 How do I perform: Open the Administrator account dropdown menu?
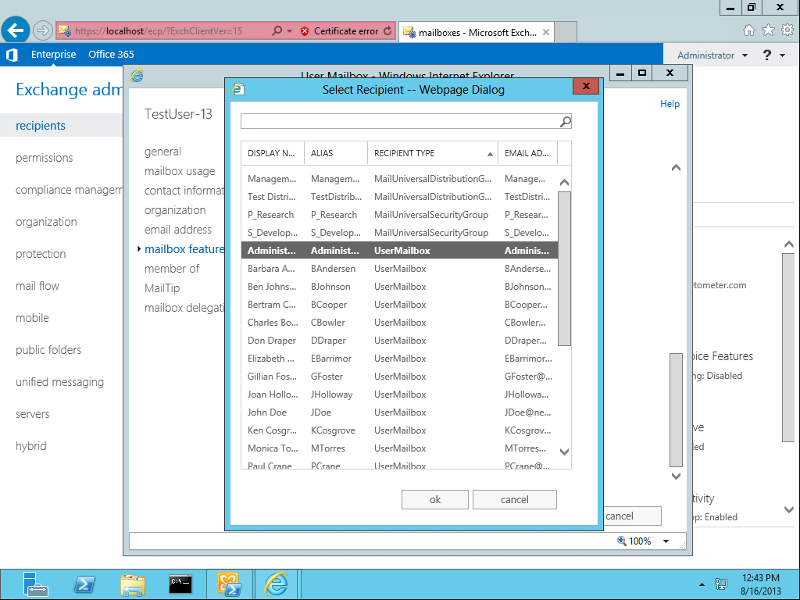point(717,54)
